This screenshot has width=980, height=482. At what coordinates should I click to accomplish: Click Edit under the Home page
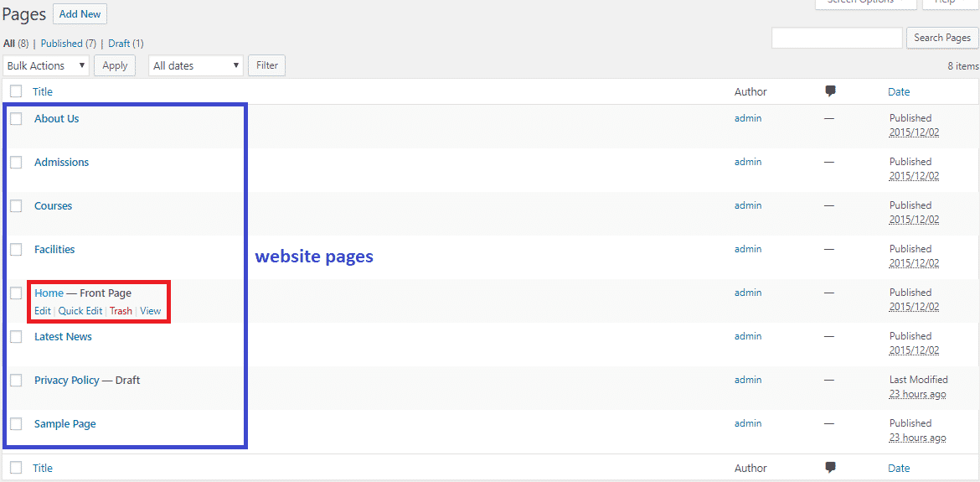point(43,311)
